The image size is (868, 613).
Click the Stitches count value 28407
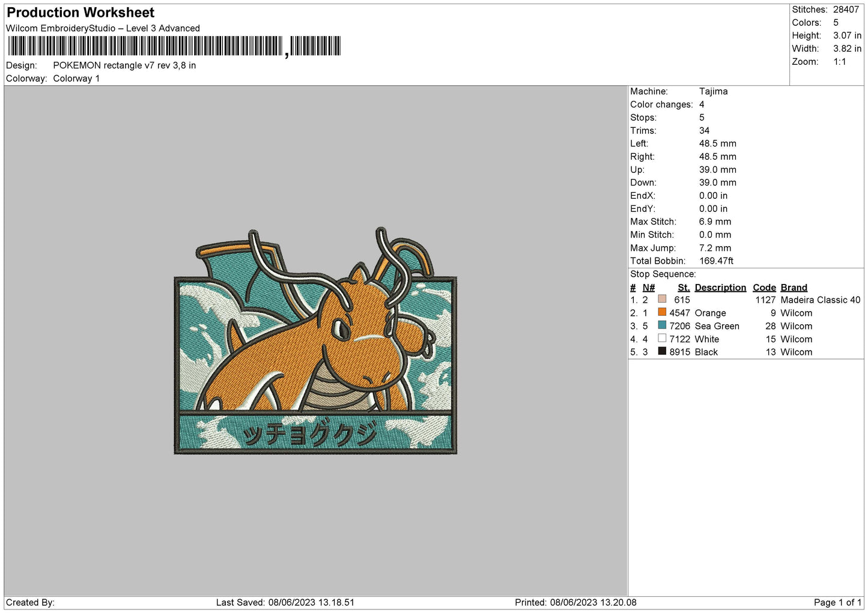click(x=846, y=10)
